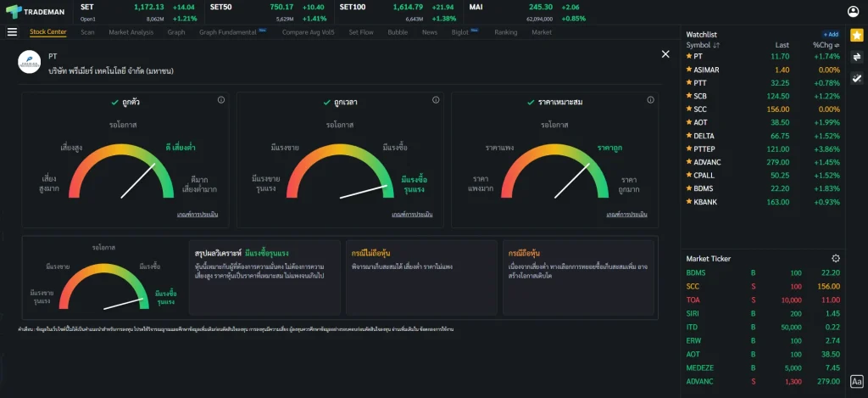Open evaluation criteria link under ถูกตัว gauge
Viewport: 868px width, 398px height.
point(199,215)
